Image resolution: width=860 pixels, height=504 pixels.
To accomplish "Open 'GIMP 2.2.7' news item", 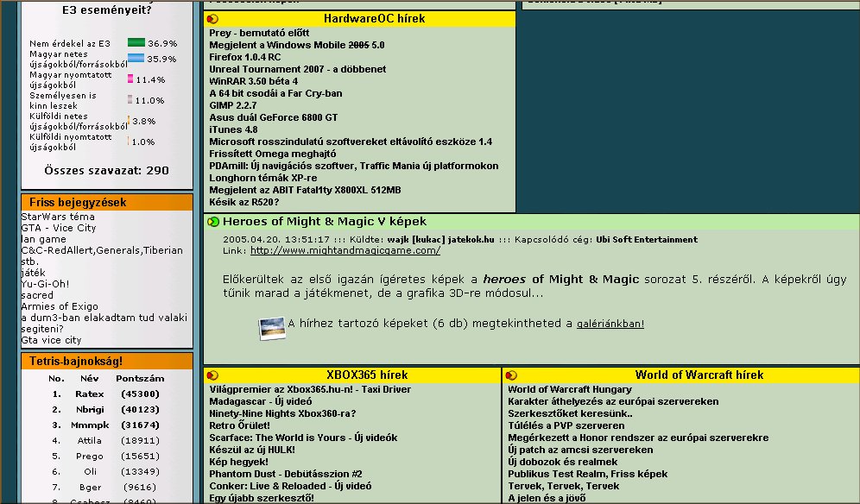I will [x=232, y=105].
